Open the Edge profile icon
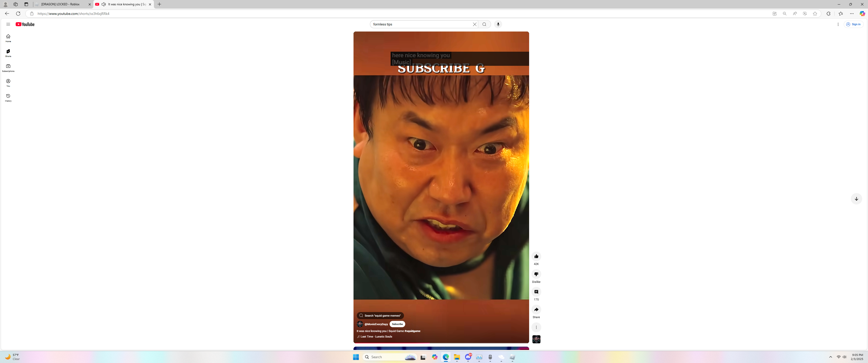This screenshot has height=363, width=868. pos(5,4)
